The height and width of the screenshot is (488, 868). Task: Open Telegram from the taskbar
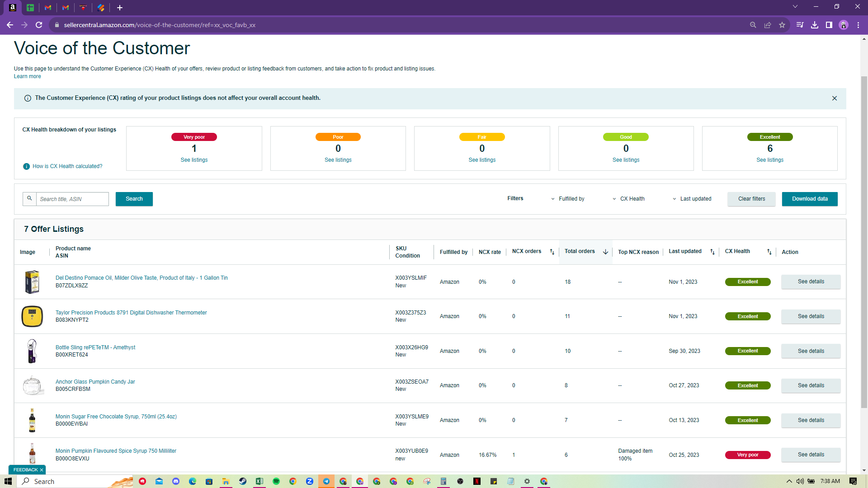click(x=326, y=481)
